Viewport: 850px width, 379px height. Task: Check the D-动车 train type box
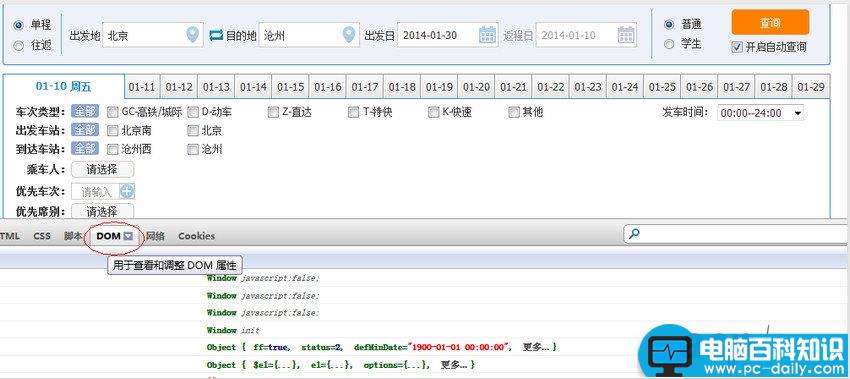coord(193,112)
